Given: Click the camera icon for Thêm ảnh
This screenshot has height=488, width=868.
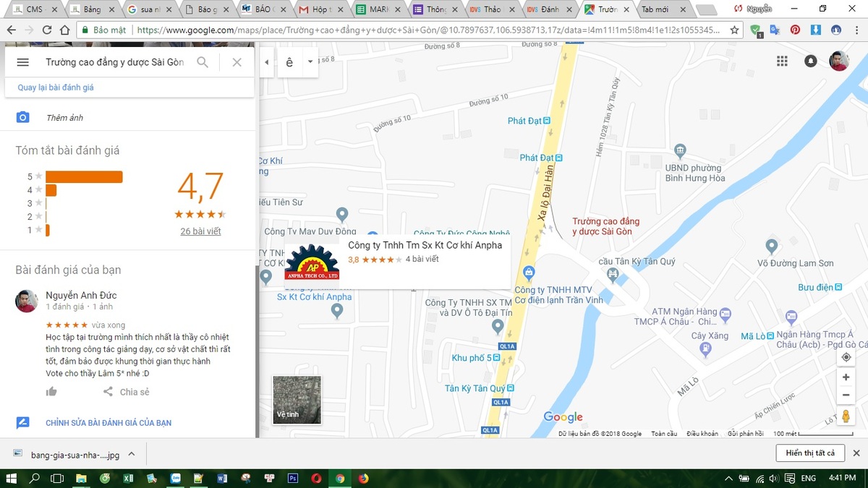Looking at the screenshot, I should pyautogui.click(x=23, y=117).
